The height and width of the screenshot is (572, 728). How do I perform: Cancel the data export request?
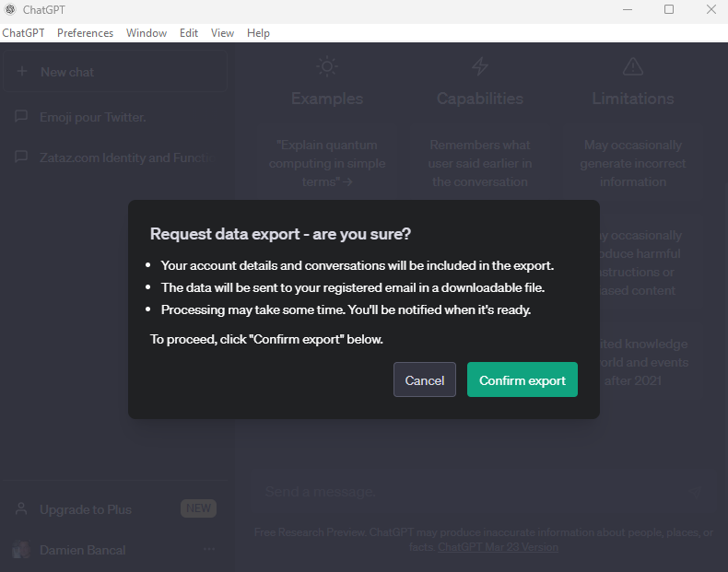click(424, 379)
